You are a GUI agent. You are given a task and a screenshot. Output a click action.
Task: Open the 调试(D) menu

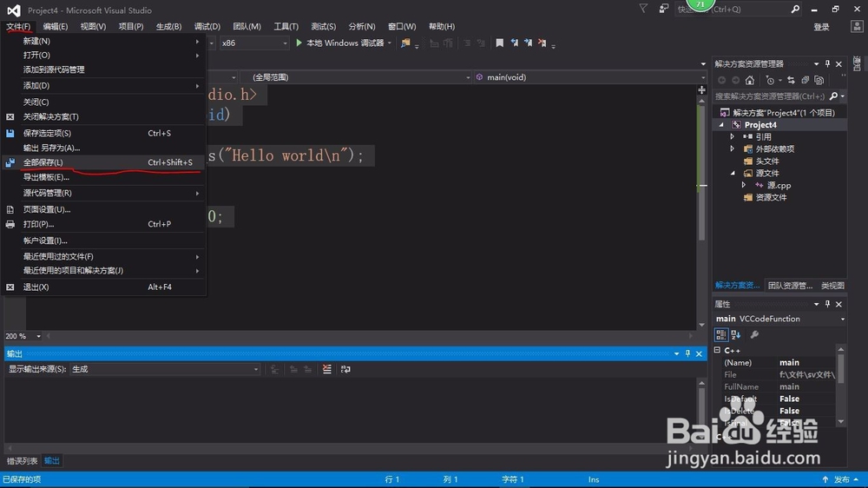[207, 26]
